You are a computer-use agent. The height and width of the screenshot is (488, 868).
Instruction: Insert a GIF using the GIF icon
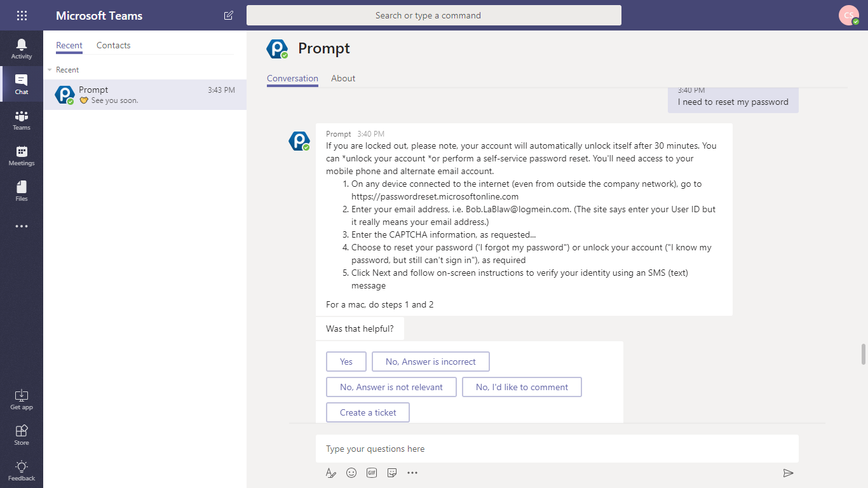(x=372, y=473)
